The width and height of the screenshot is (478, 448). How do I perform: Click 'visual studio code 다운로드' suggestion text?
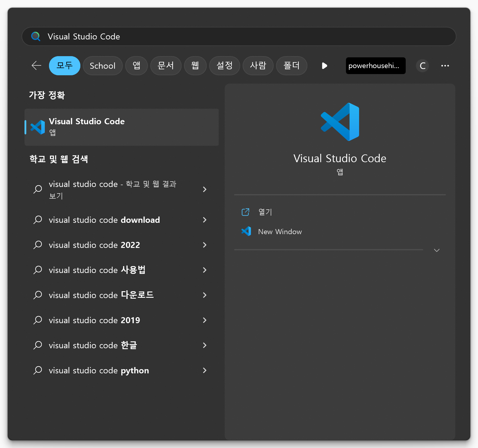tap(101, 295)
